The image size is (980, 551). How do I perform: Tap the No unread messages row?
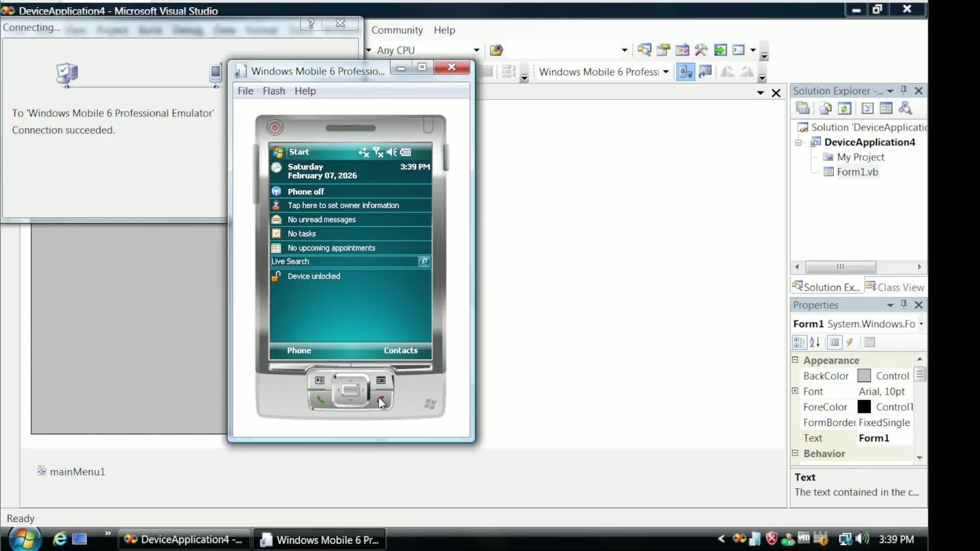tap(351, 219)
